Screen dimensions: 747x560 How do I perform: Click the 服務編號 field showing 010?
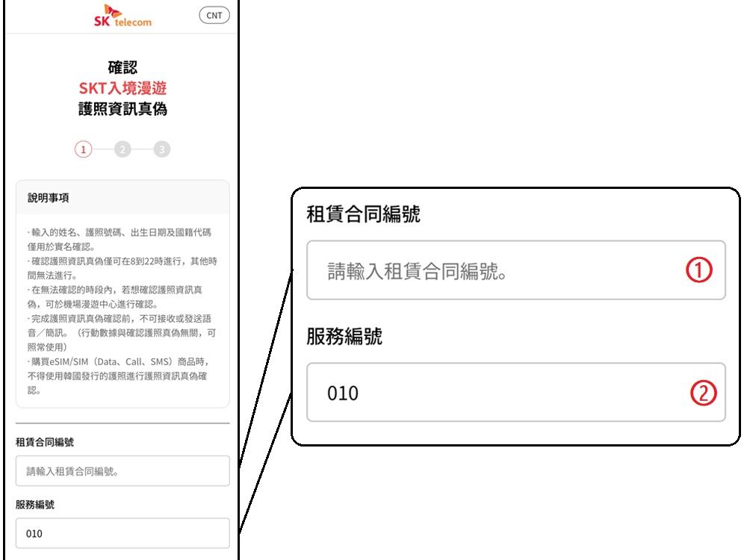pos(122,533)
